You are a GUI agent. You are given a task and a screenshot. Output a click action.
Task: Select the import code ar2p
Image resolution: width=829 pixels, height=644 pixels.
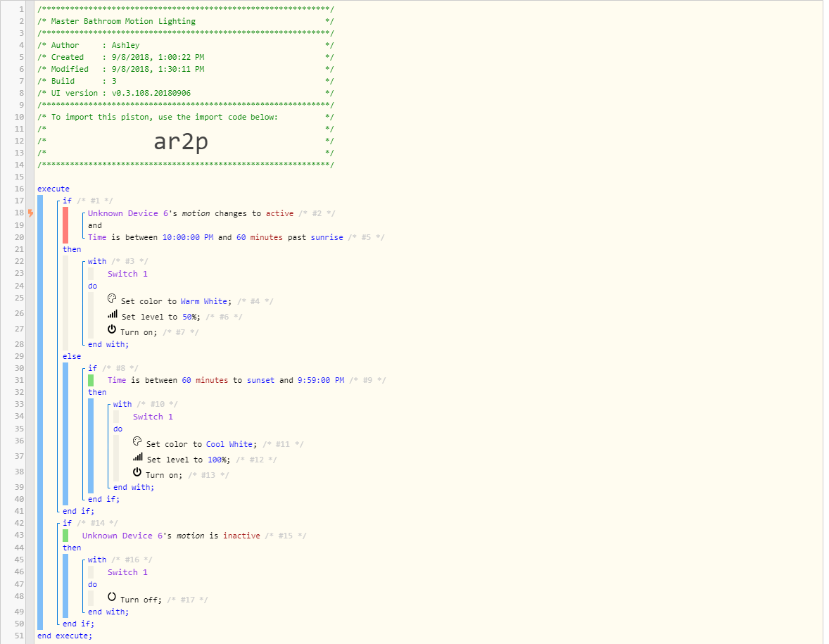181,141
